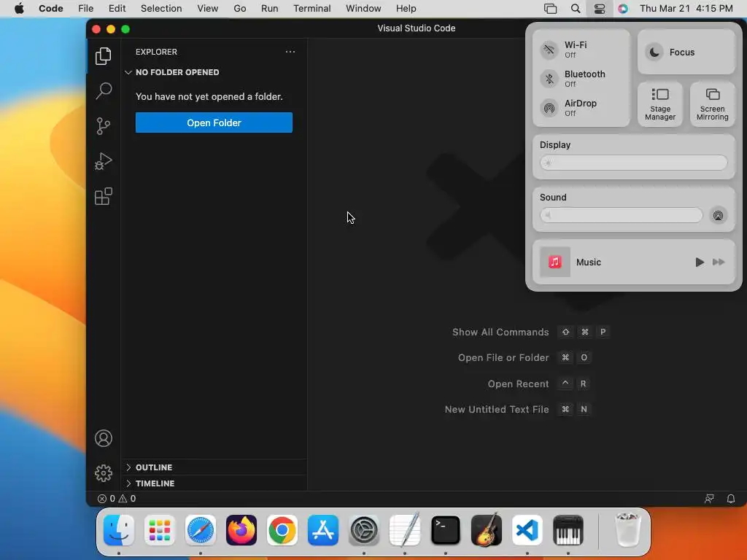Enable Focus mode in Control Center
Viewport: 747px width, 560px height.
[x=686, y=52]
